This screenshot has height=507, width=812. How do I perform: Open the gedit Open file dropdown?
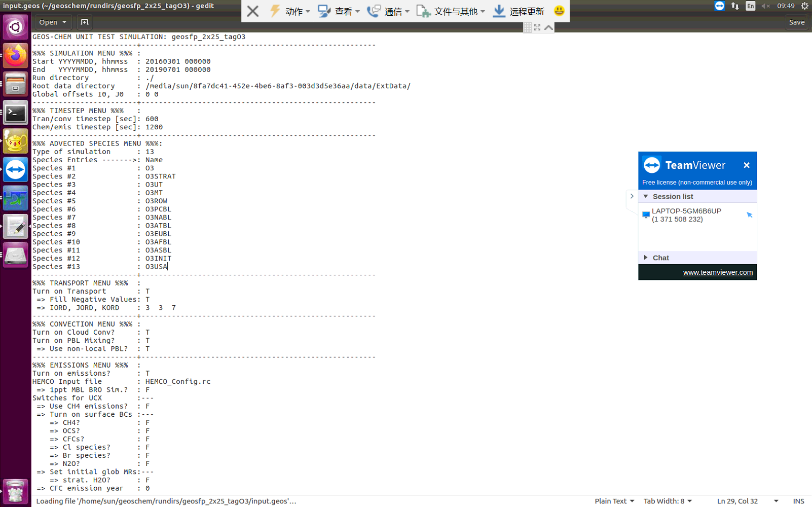pos(52,22)
